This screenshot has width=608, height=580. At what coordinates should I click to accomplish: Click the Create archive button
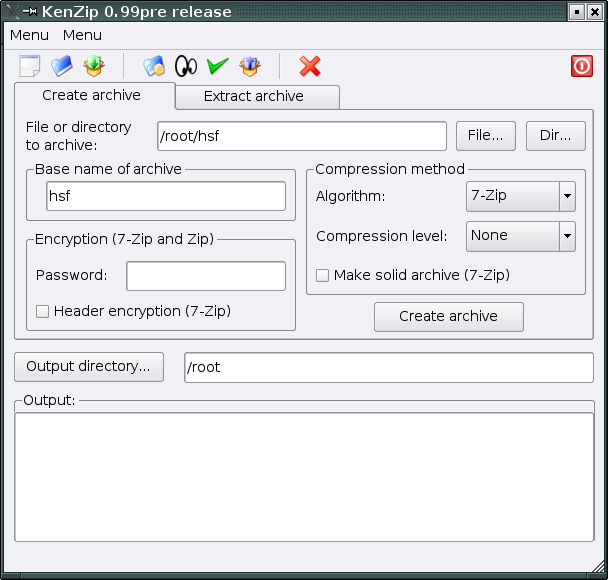(449, 317)
